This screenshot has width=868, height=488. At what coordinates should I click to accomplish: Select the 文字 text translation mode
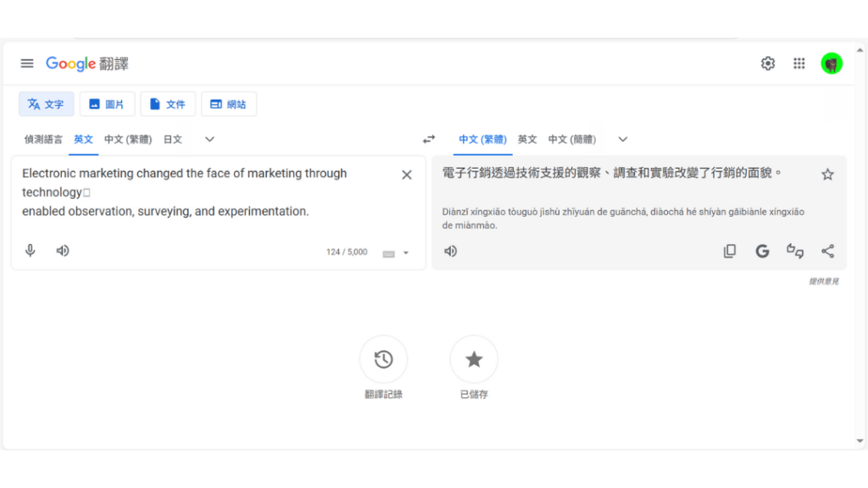click(x=47, y=104)
